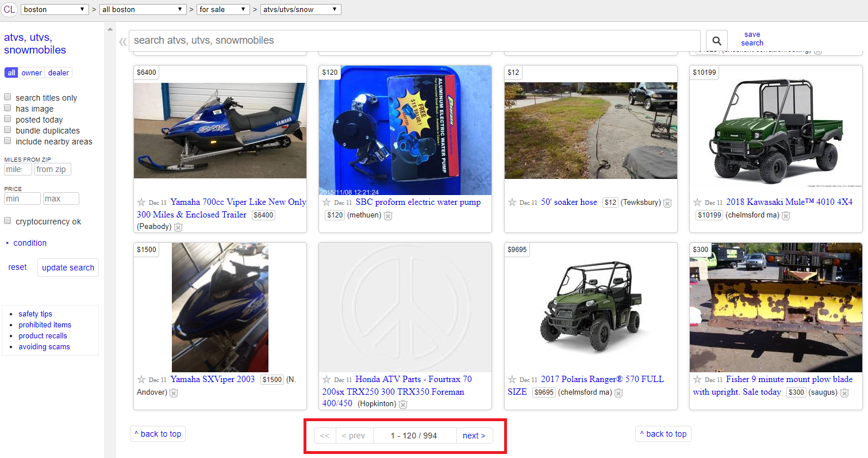Enable bundle duplicates checkbox
Image resolution: width=868 pixels, height=458 pixels.
(7, 130)
